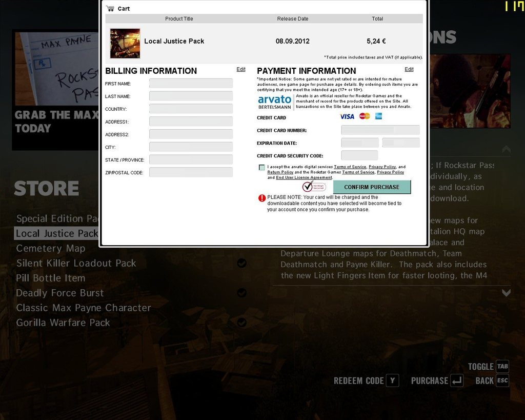Select Classic Max Payne Character store item

pos(84,308)
